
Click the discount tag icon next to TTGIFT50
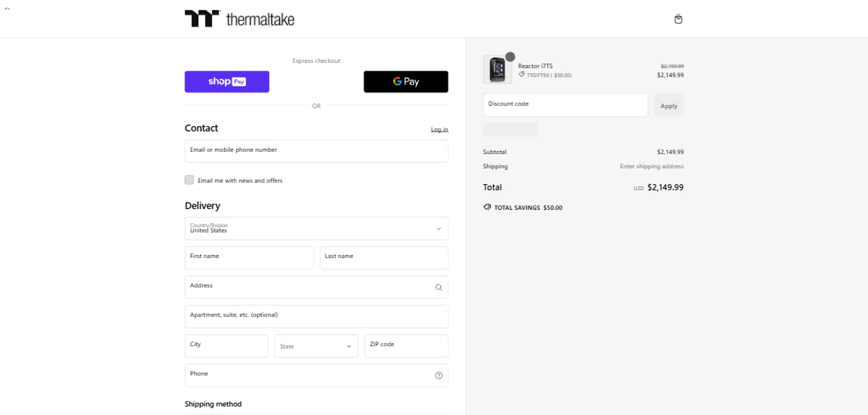521,75
